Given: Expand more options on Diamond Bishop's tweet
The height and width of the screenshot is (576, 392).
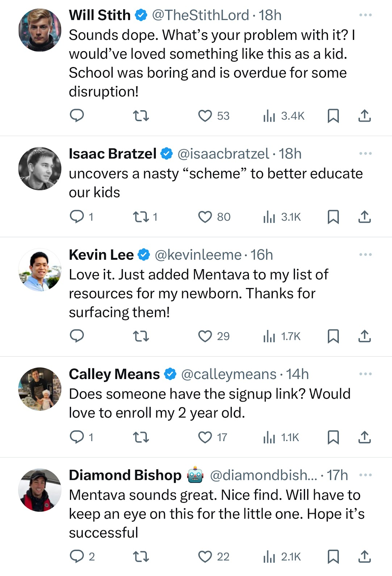Looking at the screenshot, I should point(365,475).
